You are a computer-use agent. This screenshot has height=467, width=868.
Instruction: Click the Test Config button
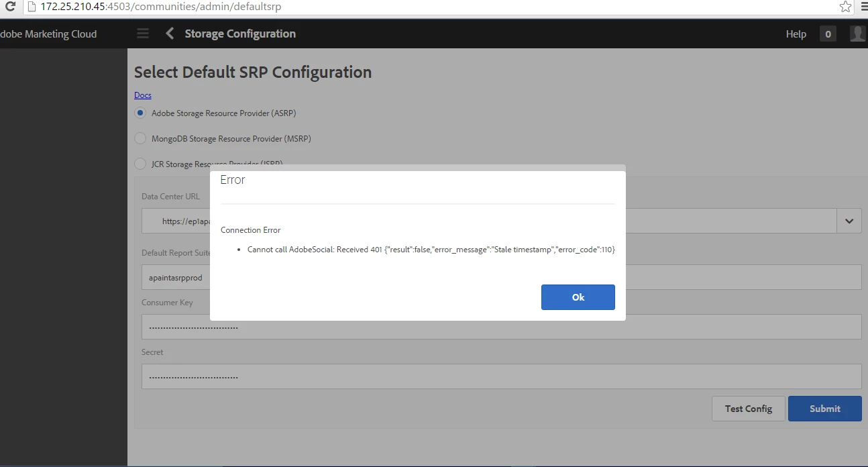click(x=749, y=409)
